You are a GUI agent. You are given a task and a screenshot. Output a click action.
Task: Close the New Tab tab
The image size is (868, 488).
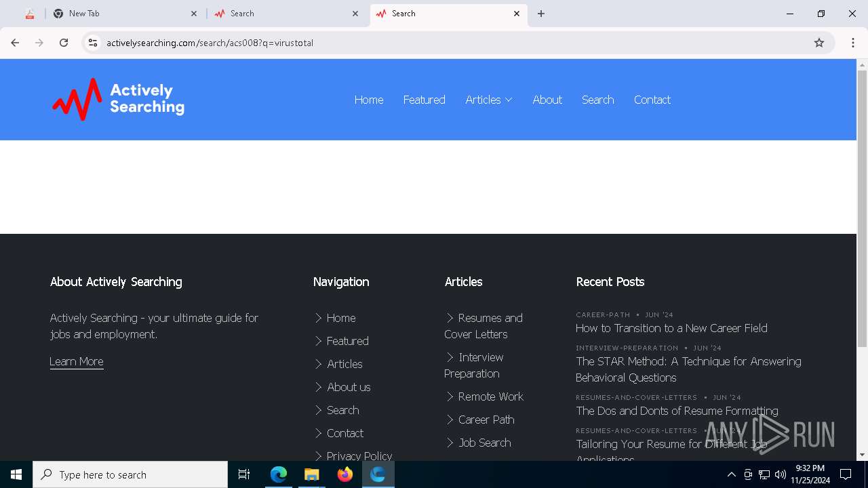click(x=194, y=14)
